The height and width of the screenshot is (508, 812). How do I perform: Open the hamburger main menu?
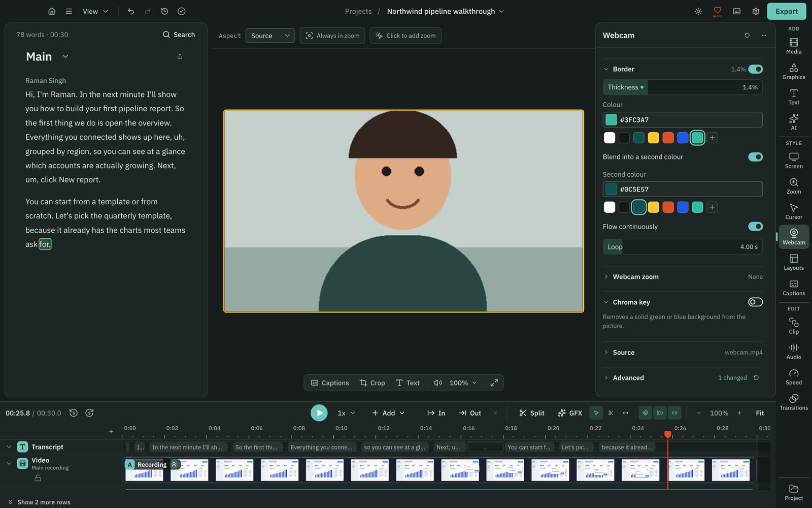coord(69,11)
